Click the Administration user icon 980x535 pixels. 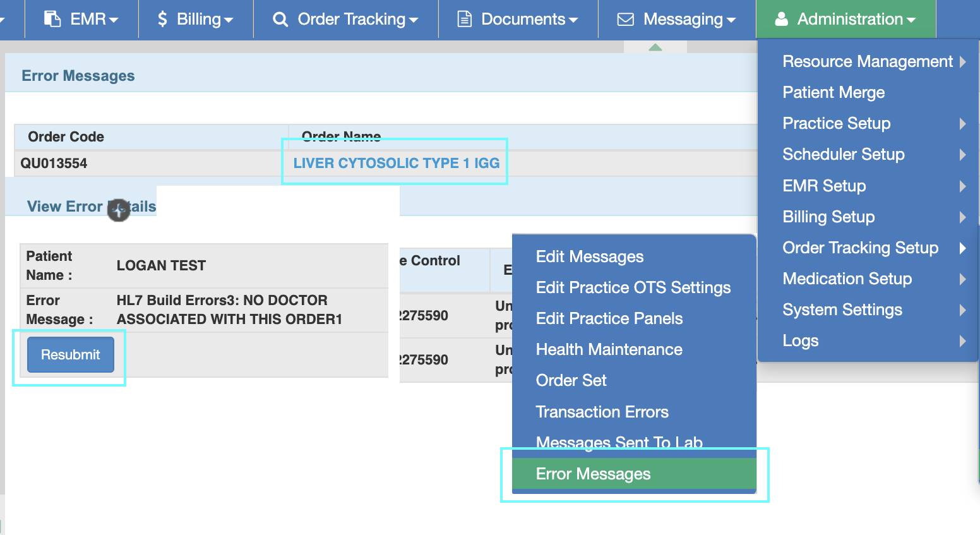(781, 19)
